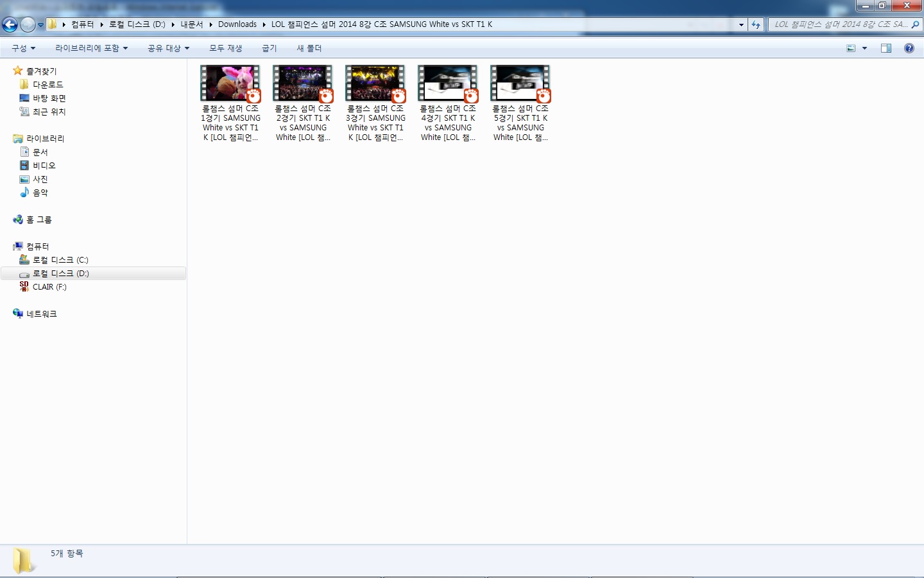Screen dimensions: 924x578
Task: Click the folder search input field
Action: pos(839,24)
